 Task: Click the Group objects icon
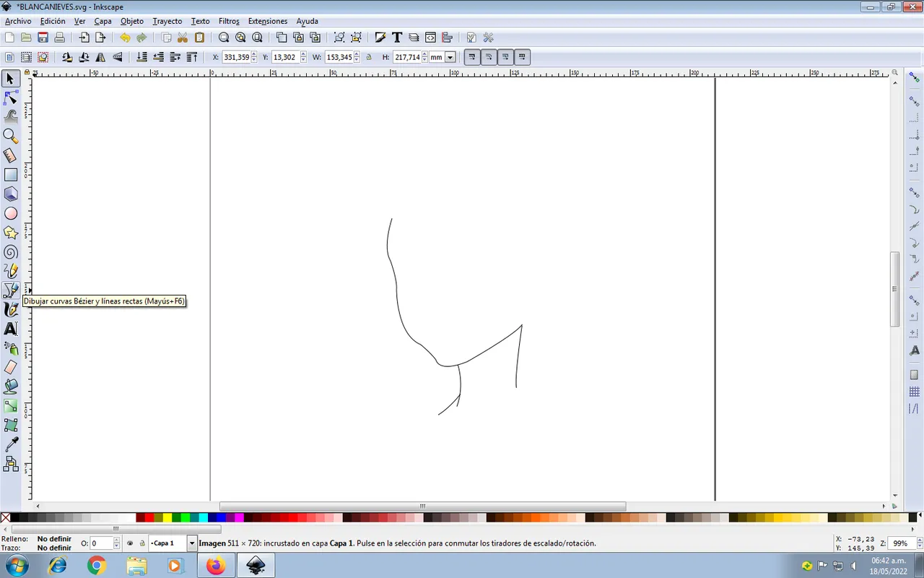point(339,38)
